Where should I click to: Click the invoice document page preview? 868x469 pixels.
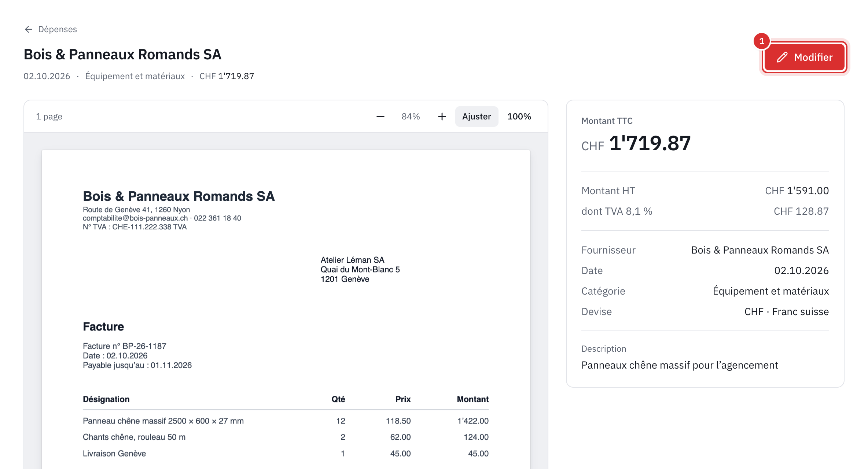[286, 310]
